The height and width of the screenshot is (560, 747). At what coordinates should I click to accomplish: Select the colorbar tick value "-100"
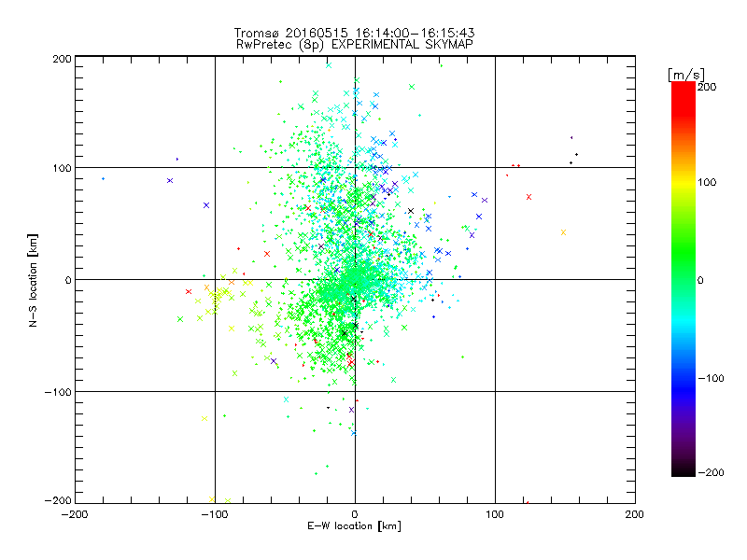(711, 379)
